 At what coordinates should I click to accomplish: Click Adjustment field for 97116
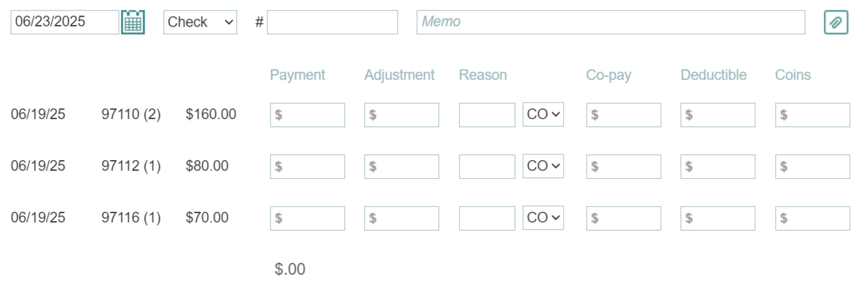[402, 219]
